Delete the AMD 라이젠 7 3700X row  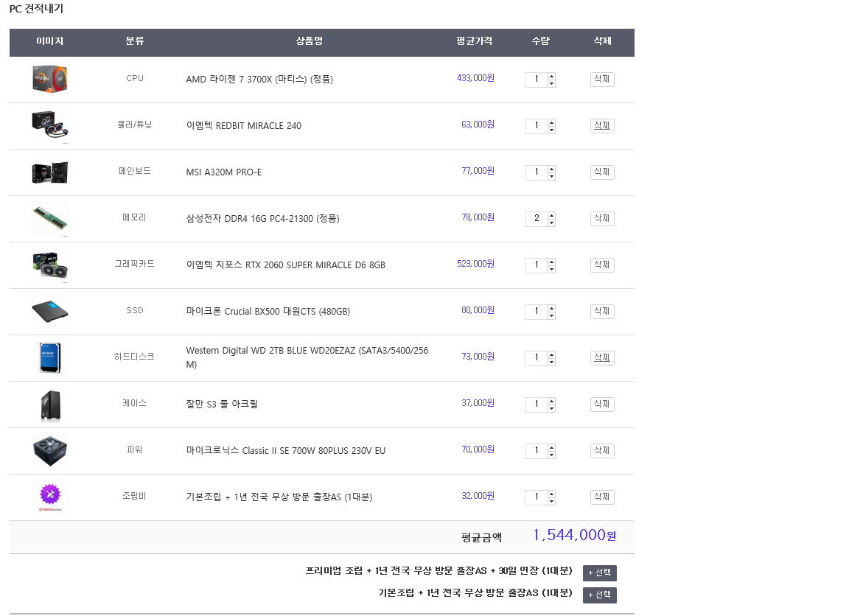[x=602, y=79]
